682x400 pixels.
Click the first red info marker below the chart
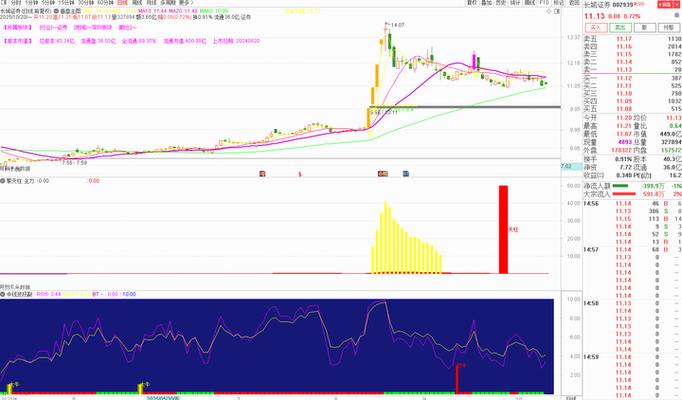[x=262, y=173]
